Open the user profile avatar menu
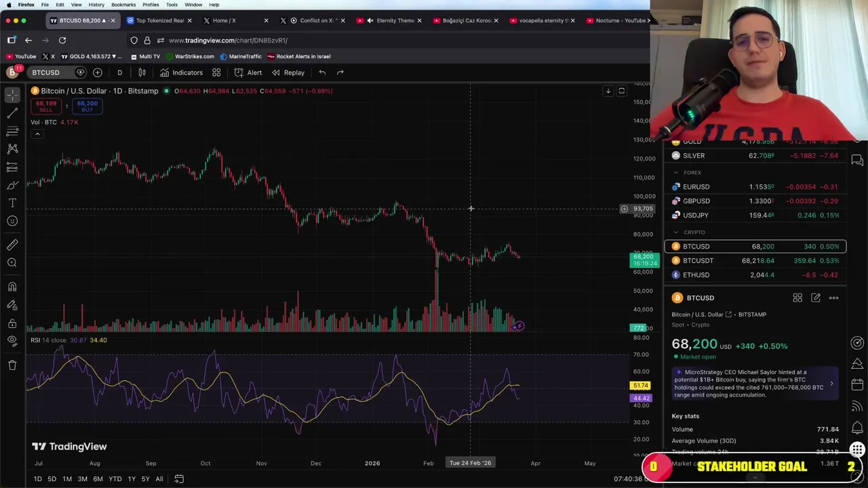Viewport: 868px width, 488px height. tap(12, 72)
